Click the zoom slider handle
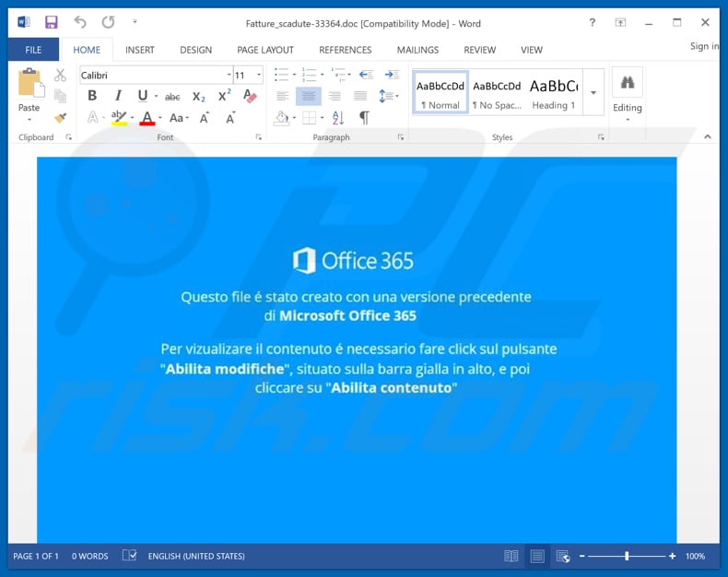The height and width of the screenshot is (577, 728). click(627, 556)
